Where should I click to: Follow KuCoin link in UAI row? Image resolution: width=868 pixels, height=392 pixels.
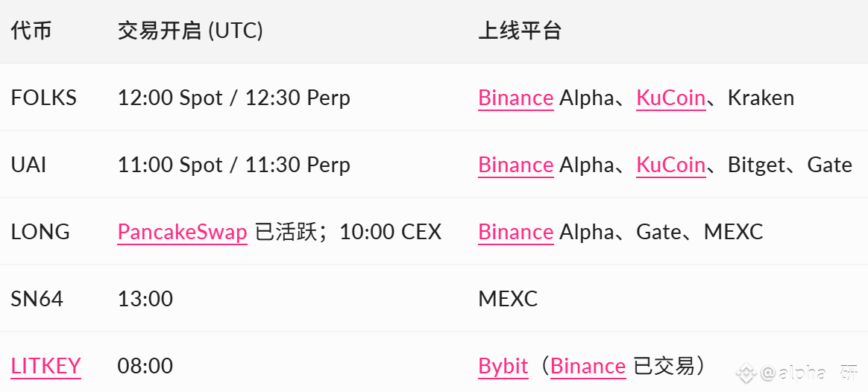tap(670, 165)
